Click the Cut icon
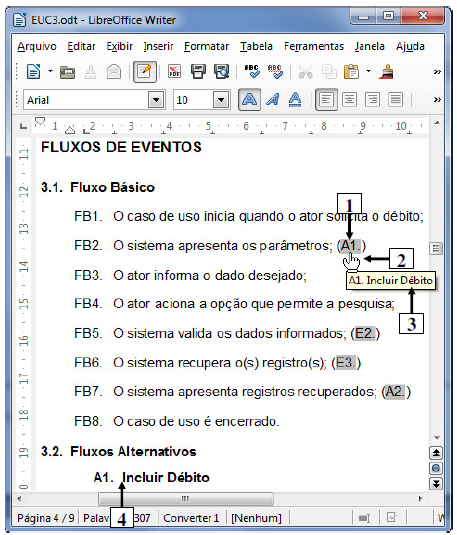 pyautogui.click(x=305, y=72)
